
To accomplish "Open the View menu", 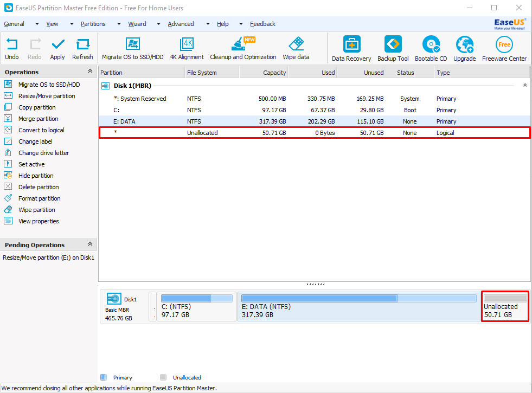I will point(52,24).
